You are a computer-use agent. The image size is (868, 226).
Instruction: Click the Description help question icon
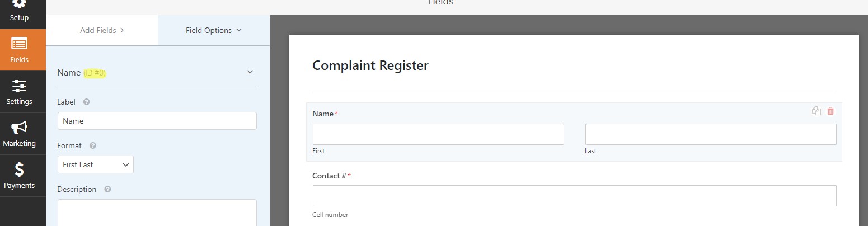[x=107, y=189]
